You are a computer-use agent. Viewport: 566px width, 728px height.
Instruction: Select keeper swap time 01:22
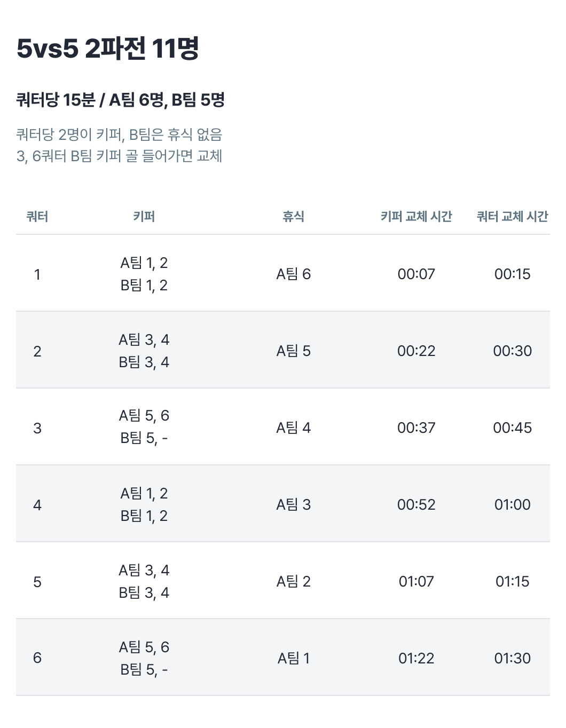coord(416,658)
